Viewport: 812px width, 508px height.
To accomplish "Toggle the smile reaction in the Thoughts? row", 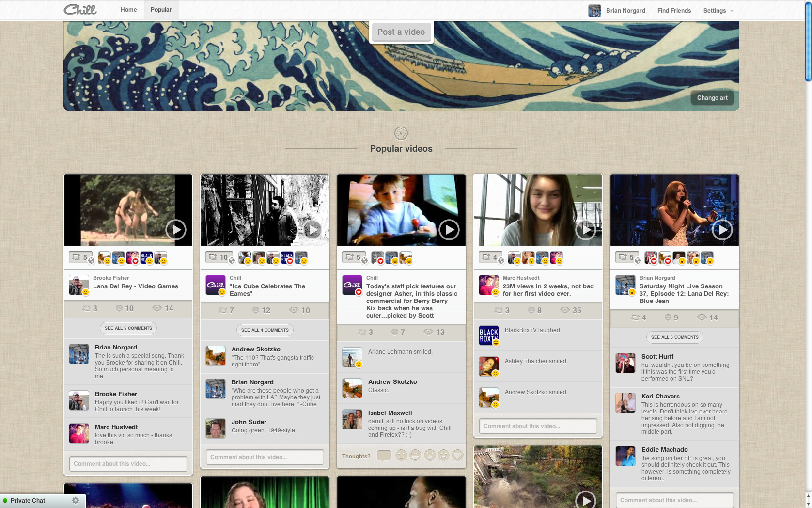I will [x=401, y=455].
